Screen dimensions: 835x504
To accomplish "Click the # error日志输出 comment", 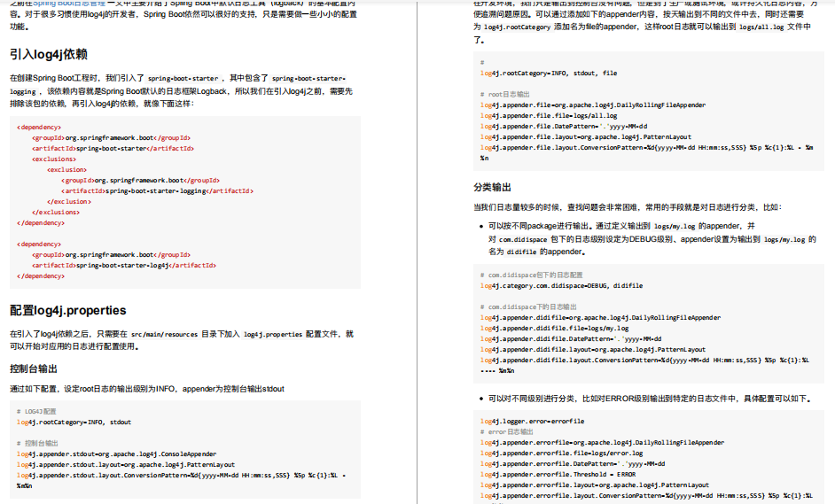I will [x=506, y=431].
